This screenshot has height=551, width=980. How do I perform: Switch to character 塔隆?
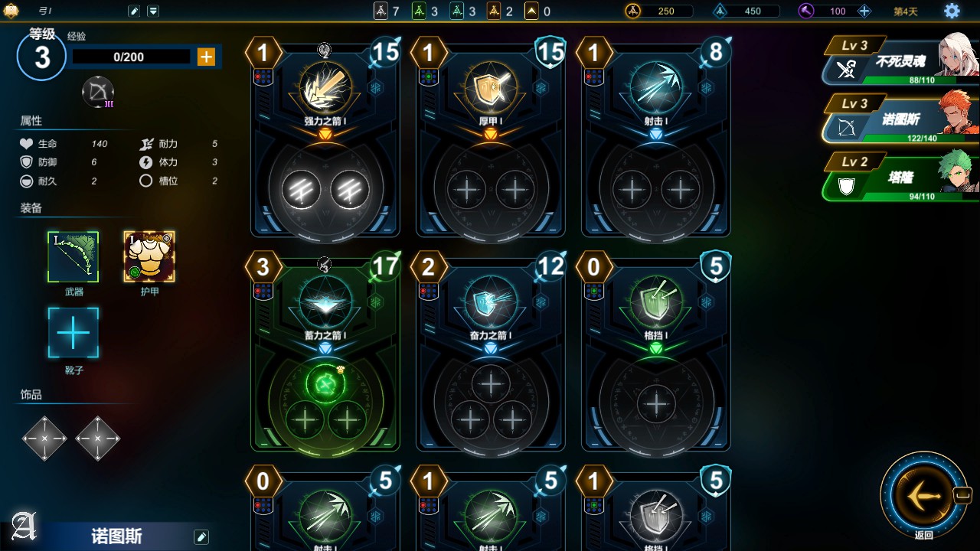point(900,178)
